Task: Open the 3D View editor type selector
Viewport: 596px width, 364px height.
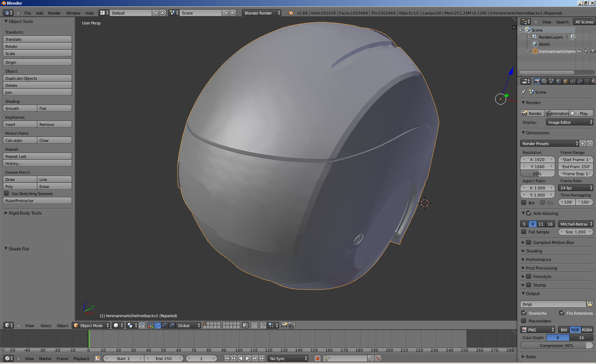Action: click(9, 325)
